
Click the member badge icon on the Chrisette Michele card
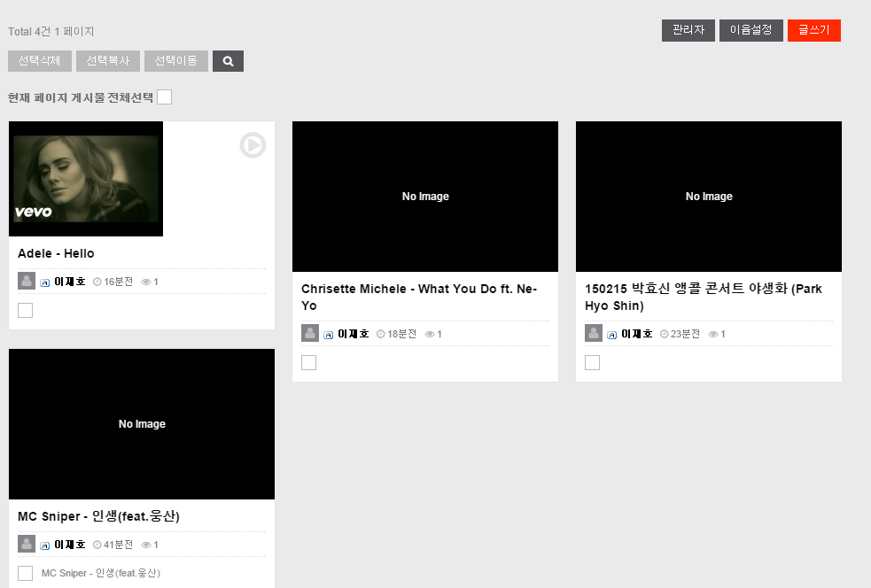(329, 335)
